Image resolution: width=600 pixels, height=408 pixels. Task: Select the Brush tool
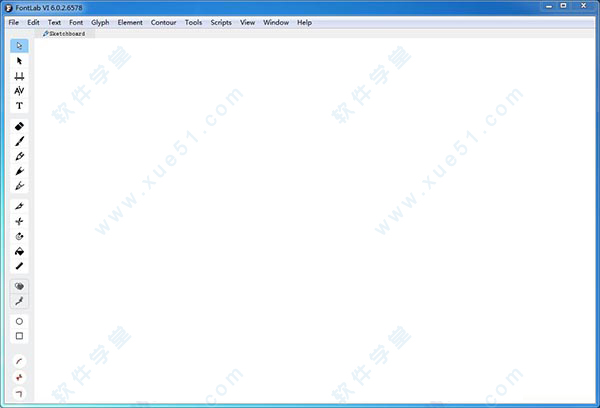tap(19, 142)
